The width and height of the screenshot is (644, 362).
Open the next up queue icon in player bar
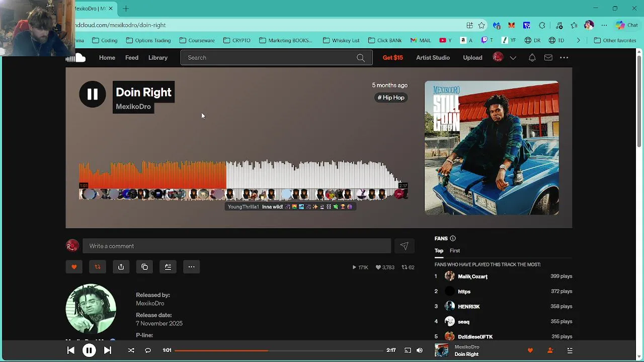(x=570, y=350)
